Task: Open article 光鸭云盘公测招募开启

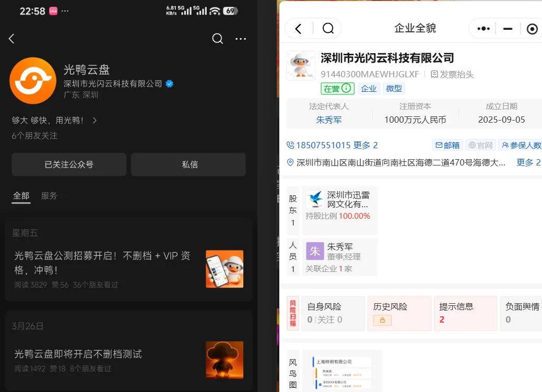Action: [102, 263]
